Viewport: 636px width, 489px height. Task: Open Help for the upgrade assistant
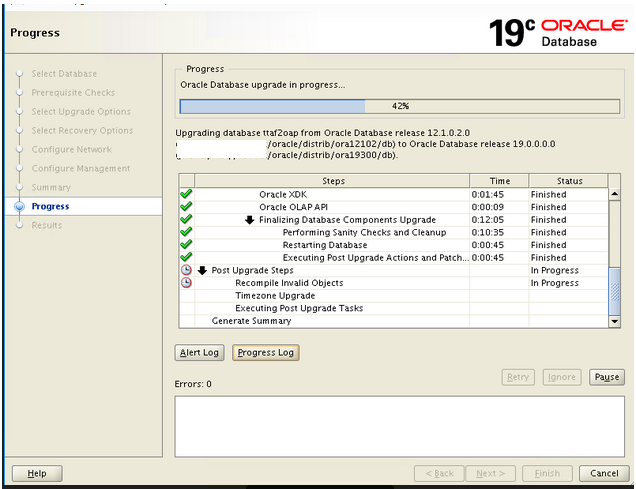[x=37, y=473]
